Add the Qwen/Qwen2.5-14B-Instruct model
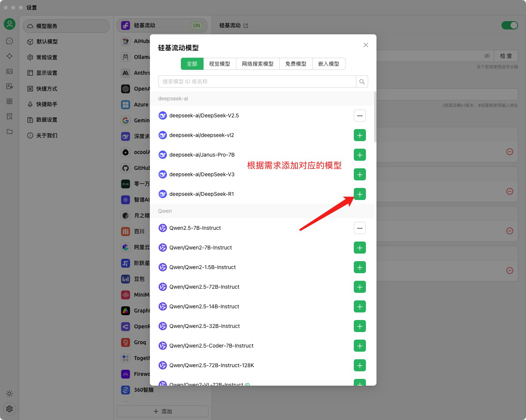 point(359,306)
